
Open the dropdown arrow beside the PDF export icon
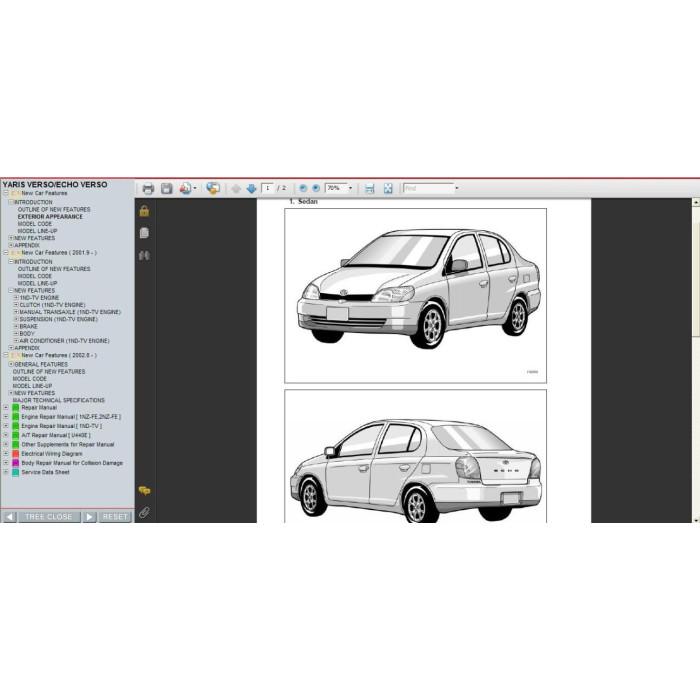pos(195,188)
